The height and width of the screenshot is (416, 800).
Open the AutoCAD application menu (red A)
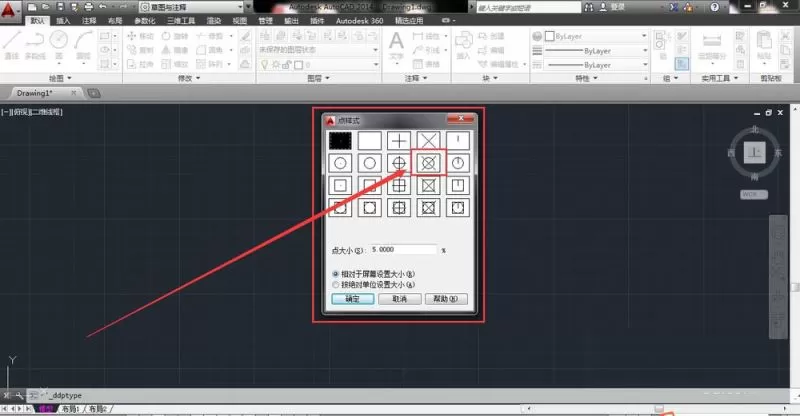pyautogui.click(x=9, y=10)
